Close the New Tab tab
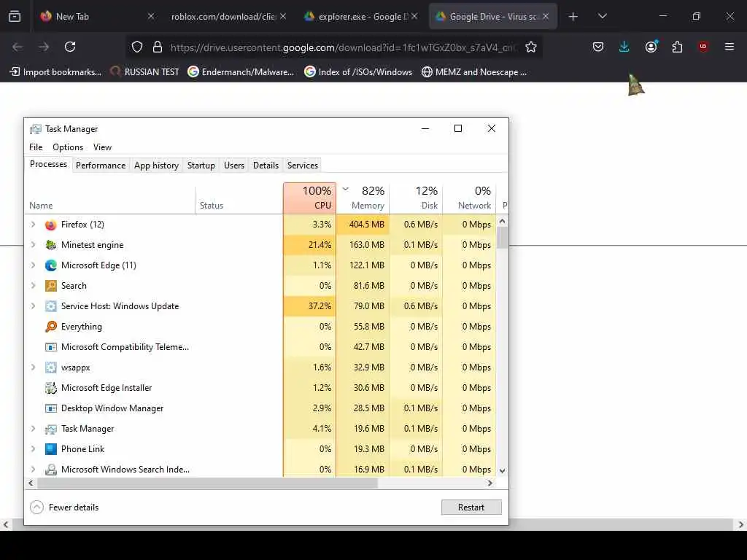 point(151,16)
